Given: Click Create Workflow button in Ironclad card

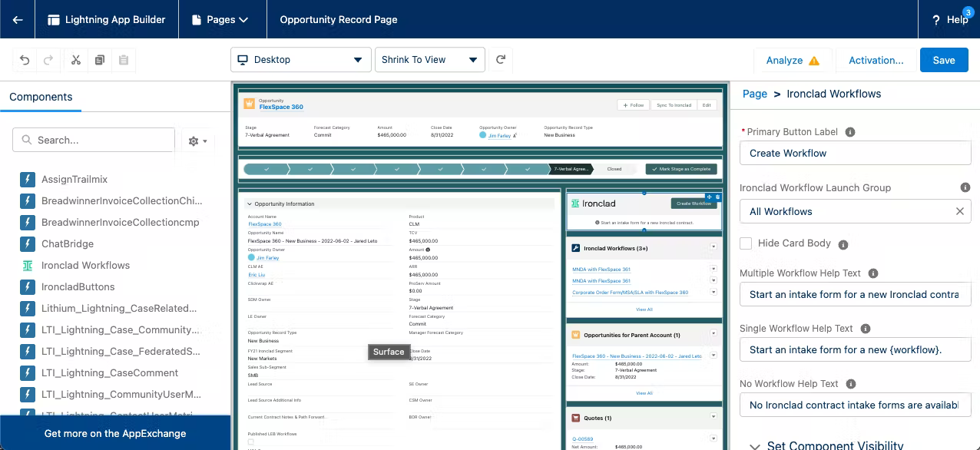Looking at the screenshot, I should click(694, 203).
